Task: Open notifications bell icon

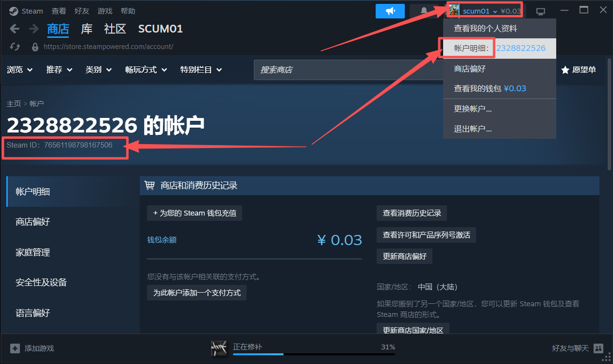Action: point(424,11)
